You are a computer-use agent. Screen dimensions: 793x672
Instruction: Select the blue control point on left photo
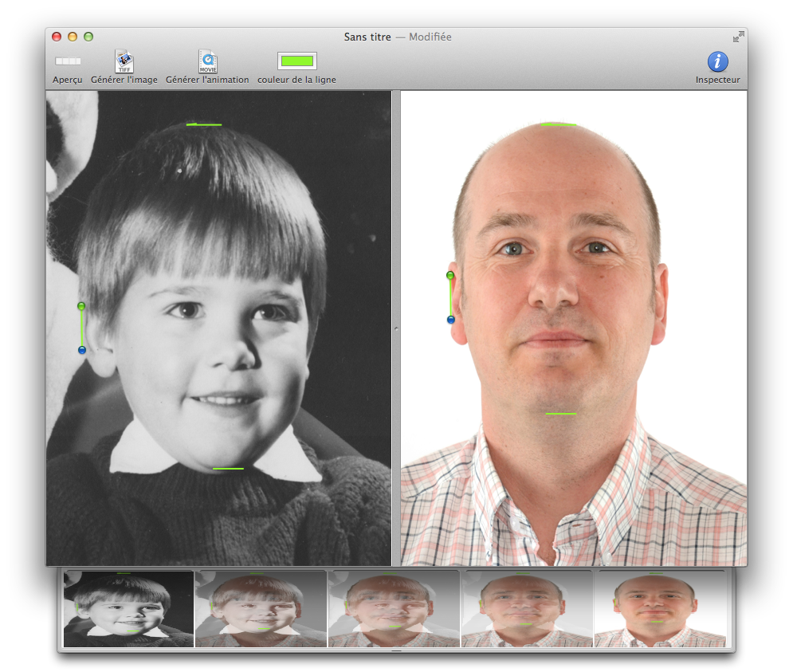point(81,350)
